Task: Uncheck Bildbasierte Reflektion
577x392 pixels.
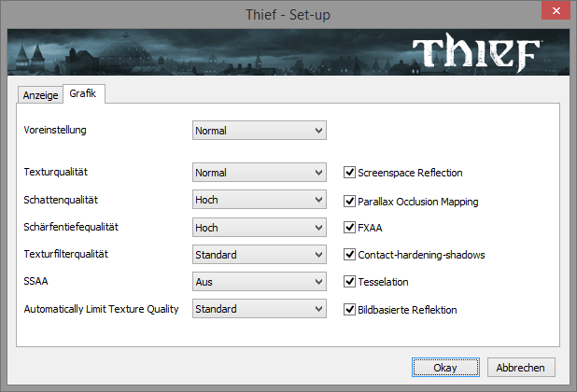Action: click(x=349, y=309)
